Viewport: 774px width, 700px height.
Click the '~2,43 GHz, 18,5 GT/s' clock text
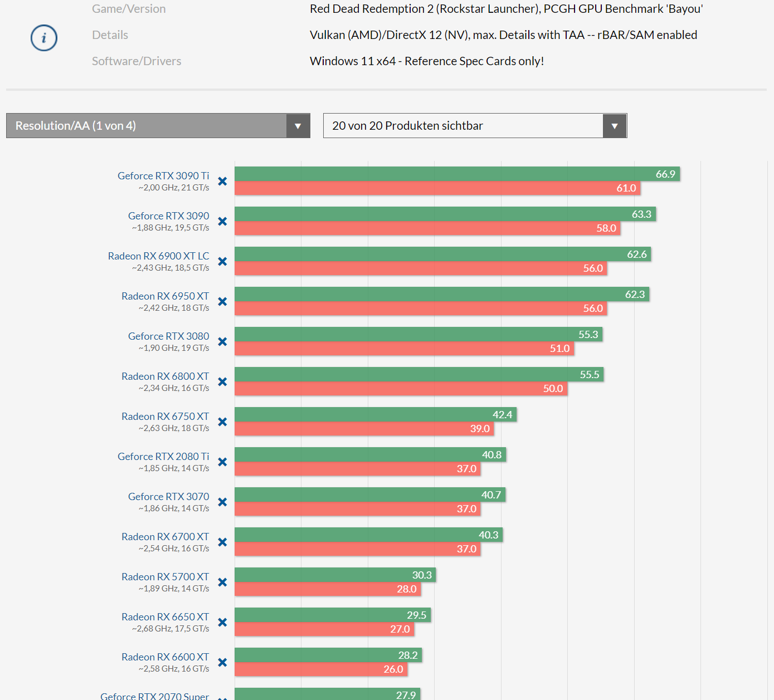point(171,268)
